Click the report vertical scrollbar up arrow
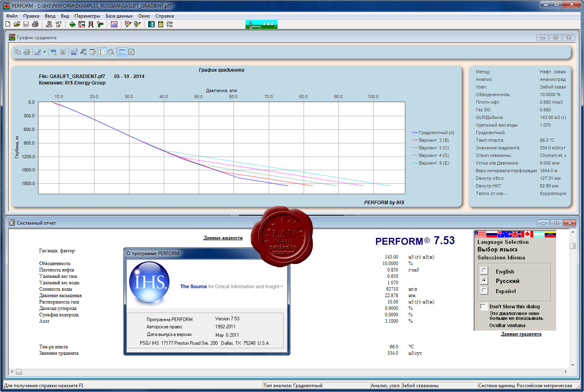584x392 pixels. click(x=573, y=232)
